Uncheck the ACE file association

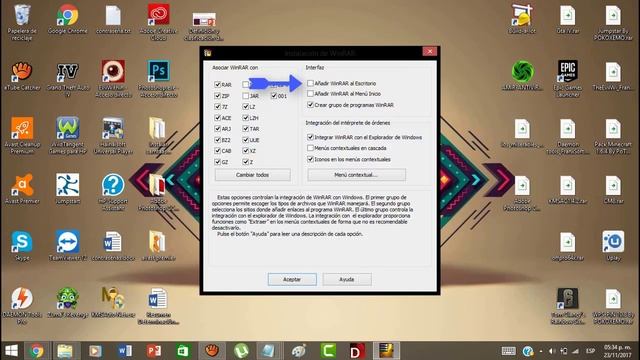point(217,118)
